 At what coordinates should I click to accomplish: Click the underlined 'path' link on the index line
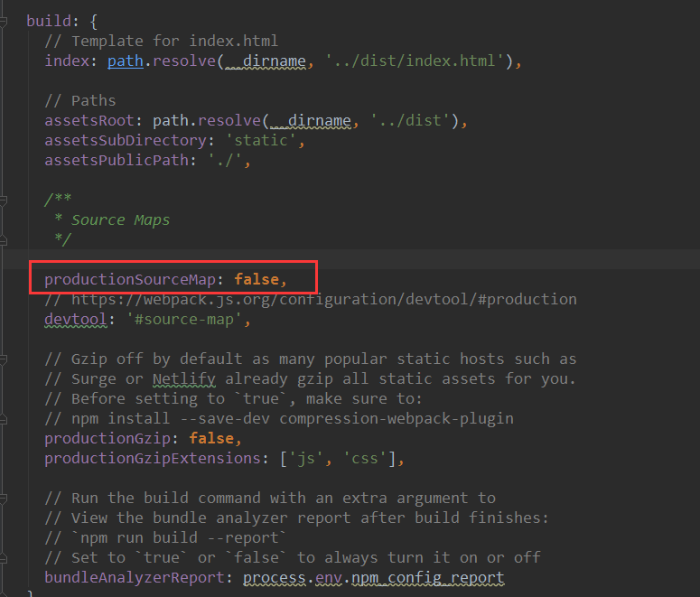tap(125, 61)
